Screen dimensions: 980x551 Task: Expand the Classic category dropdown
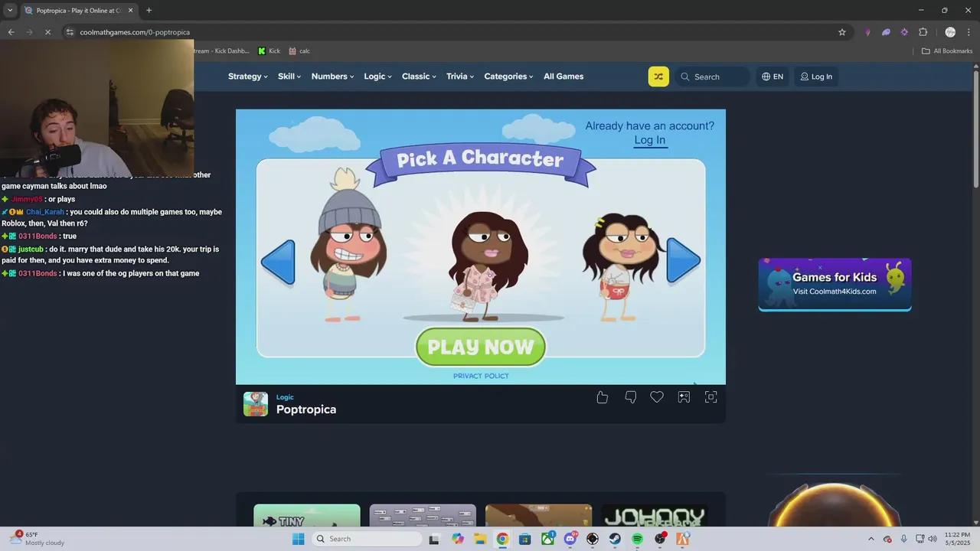(420, 77)
